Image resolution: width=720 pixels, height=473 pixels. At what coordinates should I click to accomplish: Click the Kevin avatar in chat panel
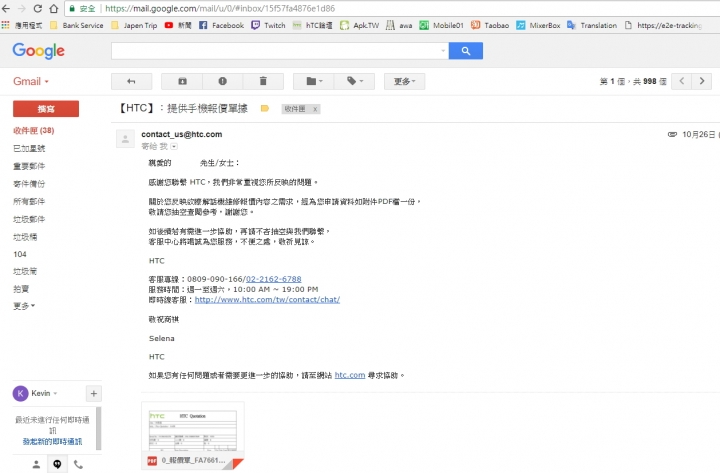(x=21, y=394)
